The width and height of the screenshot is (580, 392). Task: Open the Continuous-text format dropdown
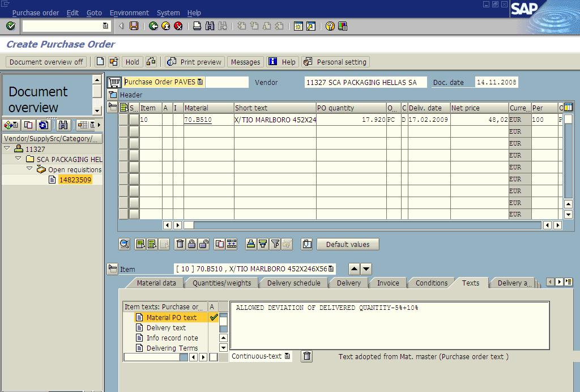287,356
